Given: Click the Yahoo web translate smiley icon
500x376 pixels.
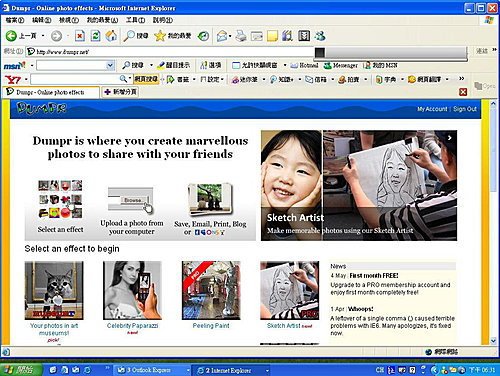Looking at the screenshot, I should tap(412, 79).
